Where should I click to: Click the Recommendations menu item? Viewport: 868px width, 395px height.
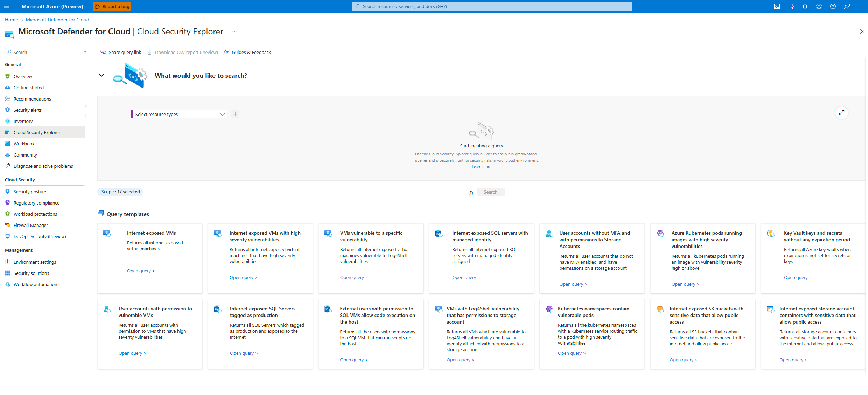[x=32, y=99]
